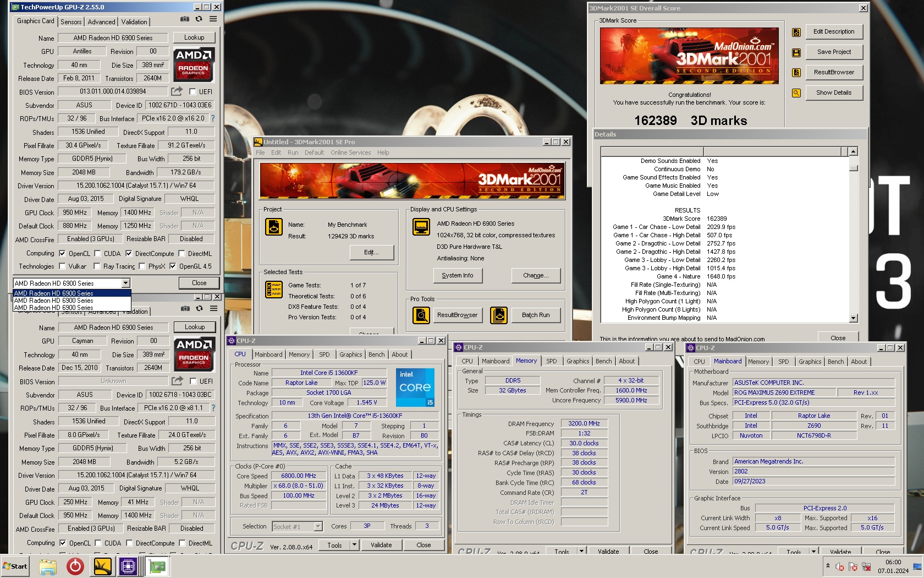Viewport: 924px width, 578px height.
Task: Switch to the Advanced tab in top GPU-Z
Action: pos(102,22)
